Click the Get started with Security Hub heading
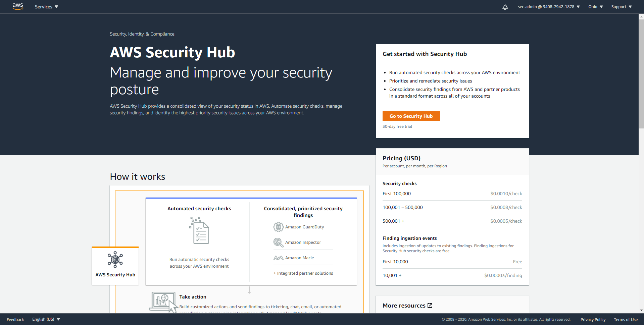The height and width of the screenshot is (325, 644). pos(425,54)
